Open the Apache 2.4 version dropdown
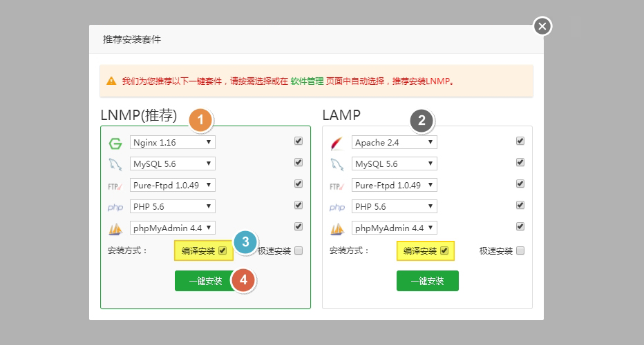The image size is (644, 345). pyautogui.click(x=395, y=142)
